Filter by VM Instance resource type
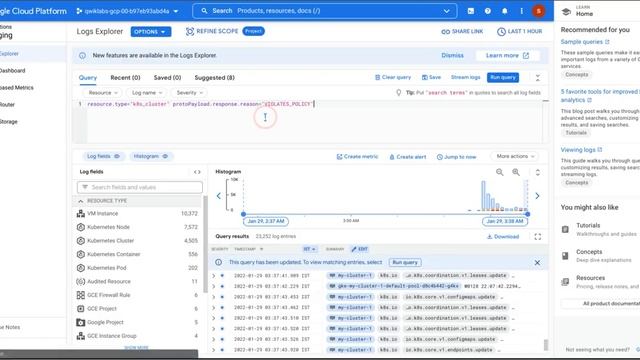The image size is (640, 360). (137, 213)
